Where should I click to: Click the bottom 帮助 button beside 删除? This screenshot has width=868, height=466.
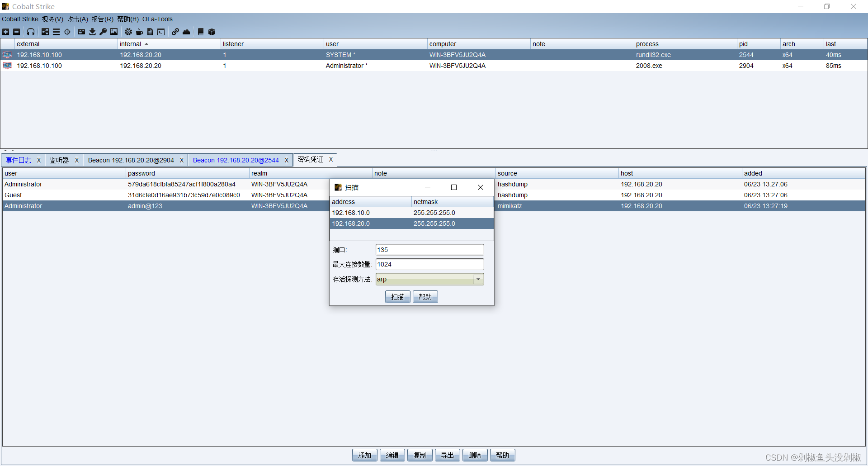coord(503,455)
